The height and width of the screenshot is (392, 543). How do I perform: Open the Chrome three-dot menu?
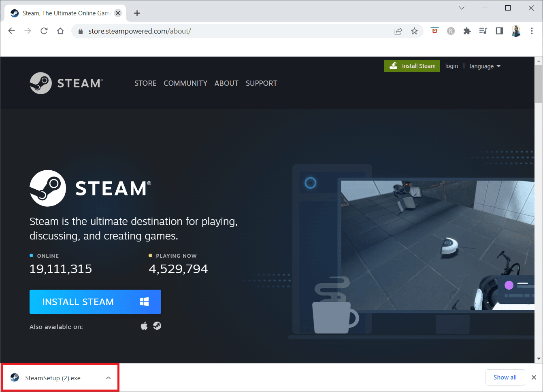532,31
